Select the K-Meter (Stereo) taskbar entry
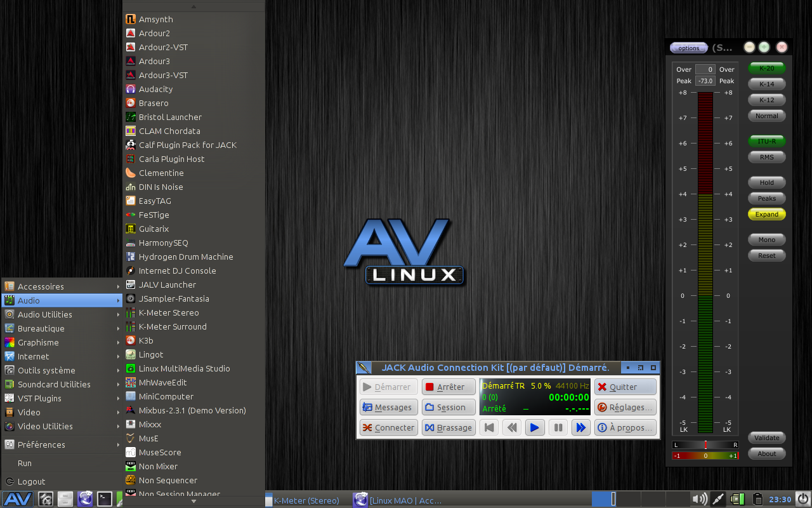The width and height of the screenshot is (812, 508). click(x=306, y=500)
